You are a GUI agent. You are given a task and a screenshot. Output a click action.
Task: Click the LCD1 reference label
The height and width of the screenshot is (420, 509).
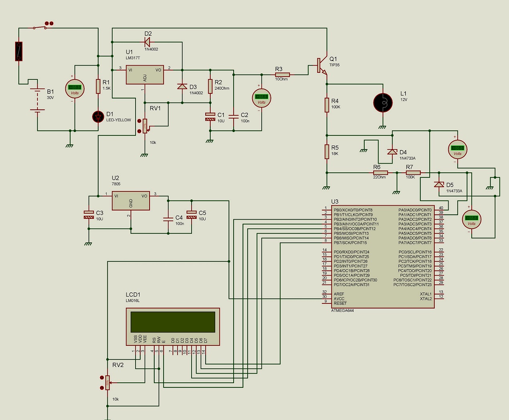[133, 295]
